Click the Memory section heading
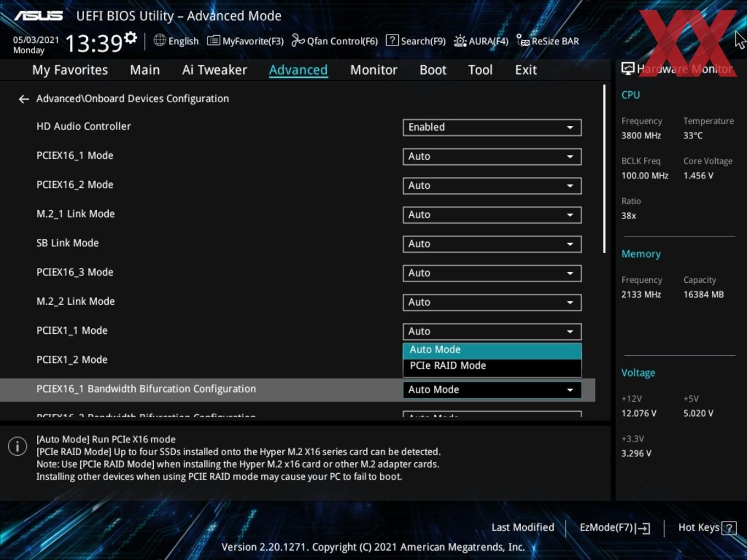 coord(641,254)
